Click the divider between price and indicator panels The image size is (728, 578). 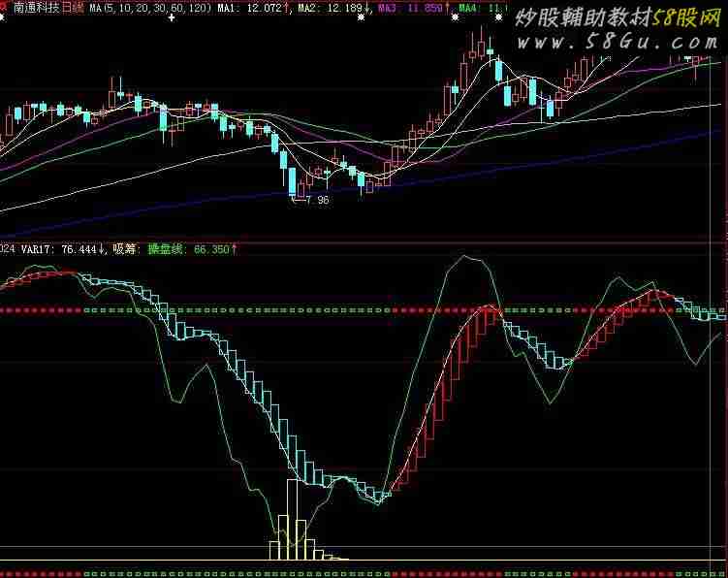[364, 241]
